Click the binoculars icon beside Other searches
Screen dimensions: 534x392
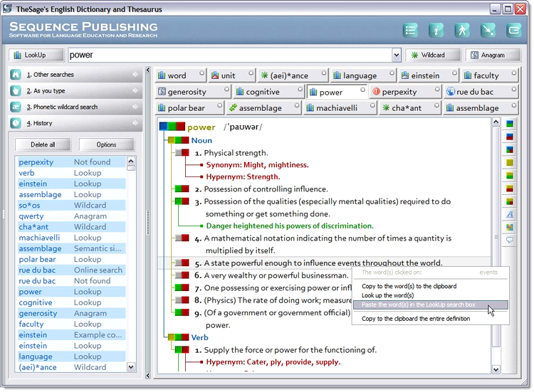(x=16, y=75)
